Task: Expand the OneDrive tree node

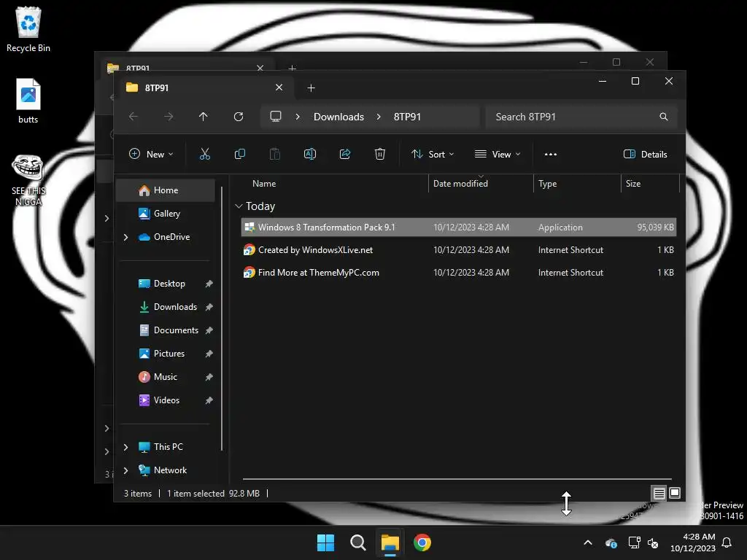Action: click(x=125, y=237)
